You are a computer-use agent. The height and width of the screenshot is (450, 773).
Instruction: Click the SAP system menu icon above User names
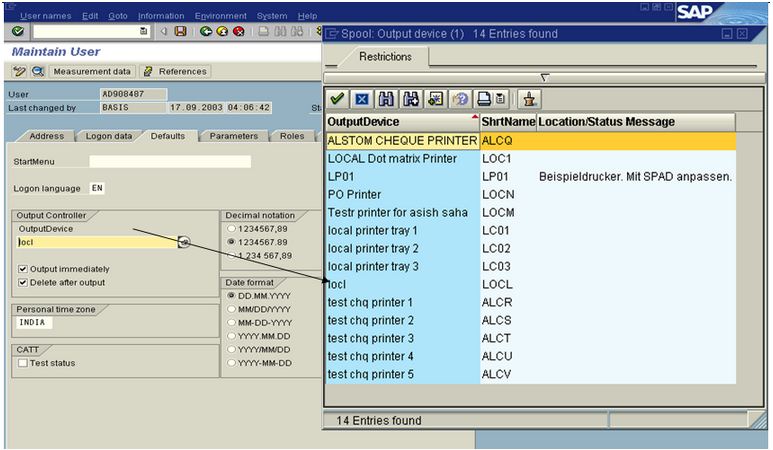(x=10, y=7)
